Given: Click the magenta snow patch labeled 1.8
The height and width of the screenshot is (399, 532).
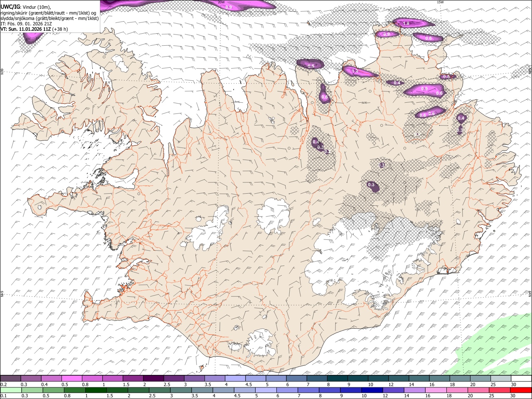Looking at the screenshot, I should (413, 22).
